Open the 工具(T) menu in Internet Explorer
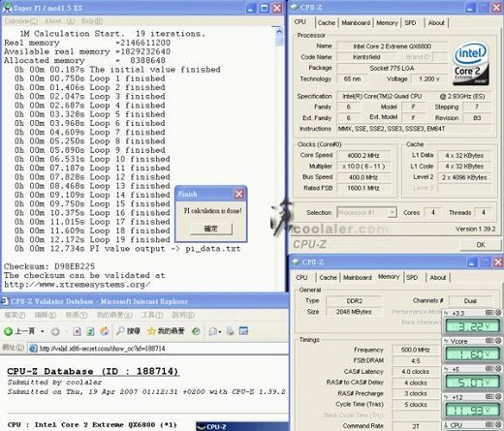The width and height of the screenshot is (504, 431). click(152, 315)
